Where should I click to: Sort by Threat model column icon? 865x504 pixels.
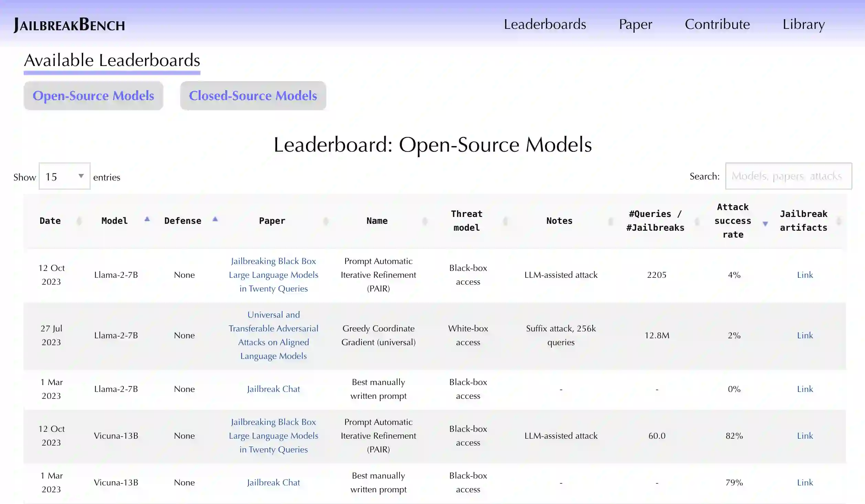[x=505, y=221]
